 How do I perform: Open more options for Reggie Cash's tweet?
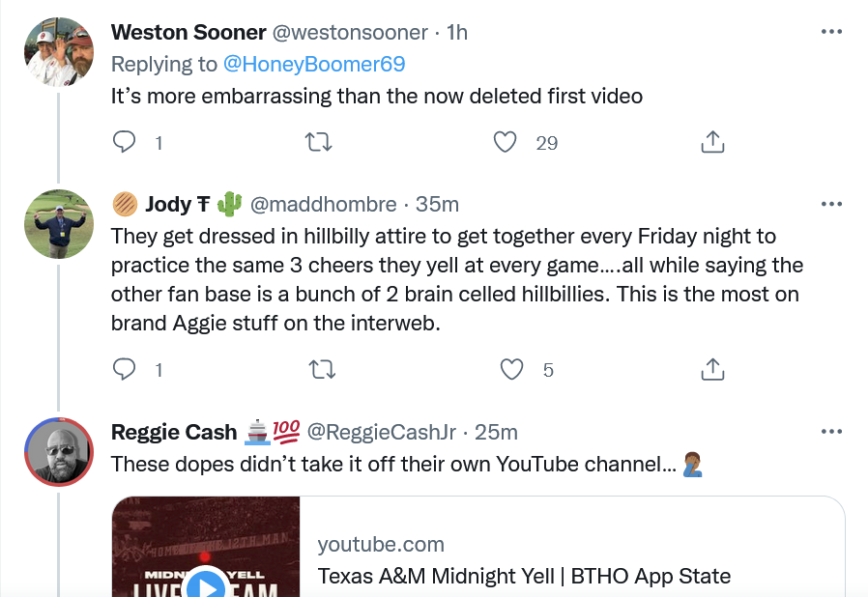[831, 431]
